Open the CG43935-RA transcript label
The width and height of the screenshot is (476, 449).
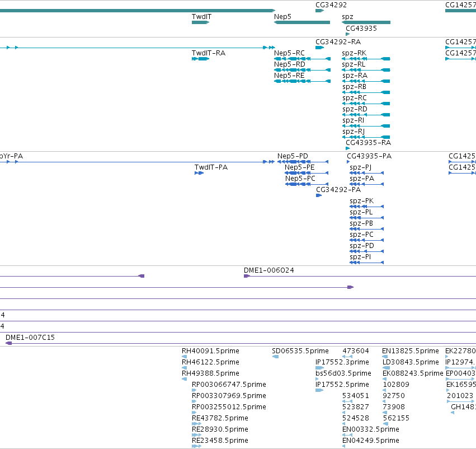368,143
